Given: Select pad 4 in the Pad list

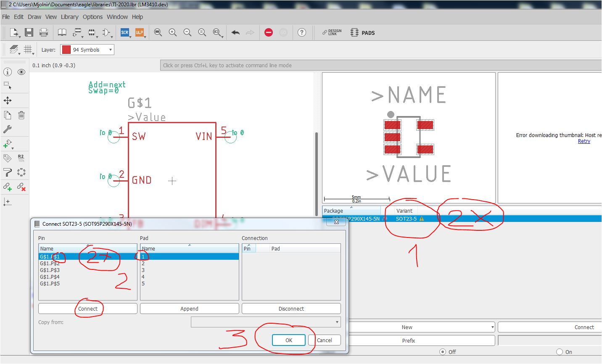Looking at the screenshot, I should pos(189,277).
